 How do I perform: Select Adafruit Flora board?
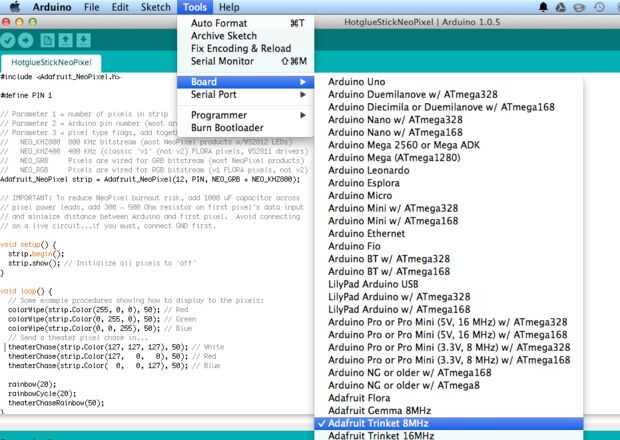tap(449, 398)
